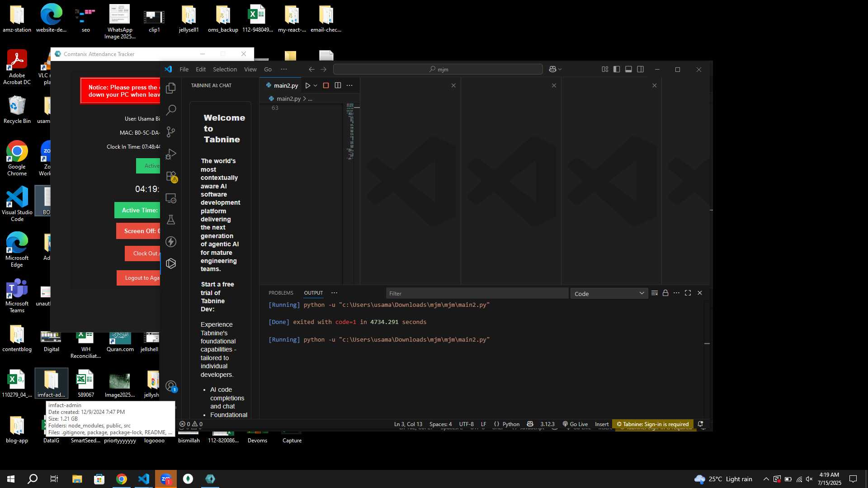
Task: Expand the hidden menus ellipsis in menu bar
Action: pyautogui.click(x=283, y=69)
